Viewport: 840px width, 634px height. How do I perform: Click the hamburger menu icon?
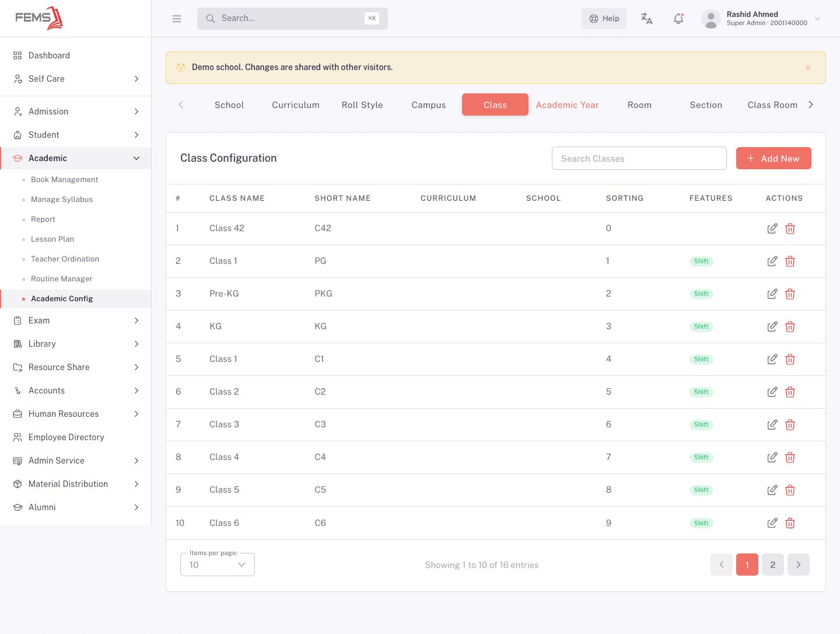tap(177, 19)
